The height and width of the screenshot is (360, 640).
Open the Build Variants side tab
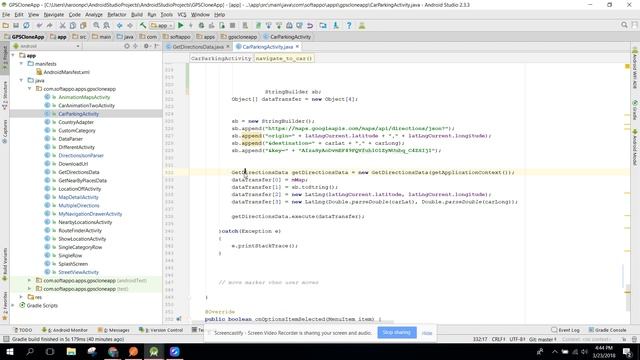coord(4,264)
